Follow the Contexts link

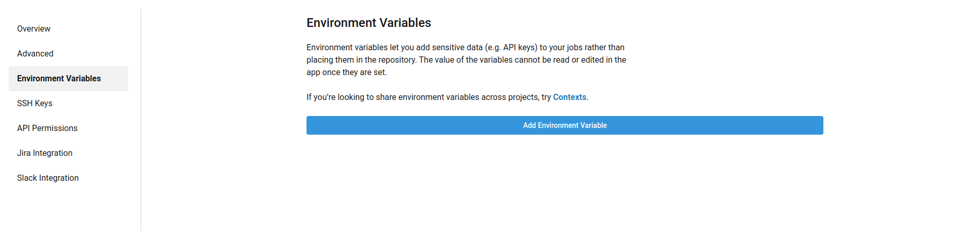(x=569, y=97)
